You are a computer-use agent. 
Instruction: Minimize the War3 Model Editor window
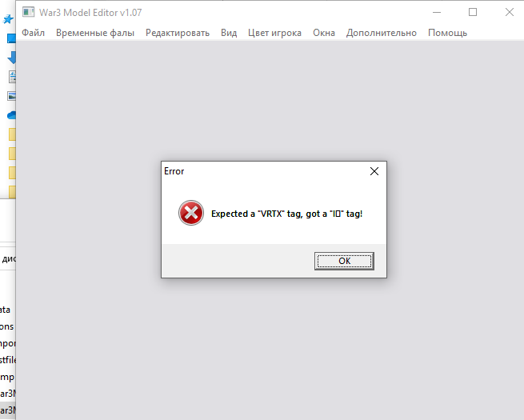click(x=437, y=12)
